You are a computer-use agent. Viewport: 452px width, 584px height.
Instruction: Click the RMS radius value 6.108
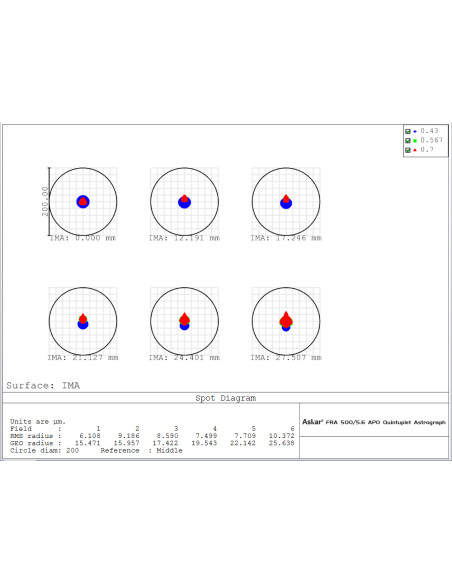tap(90, 436)
